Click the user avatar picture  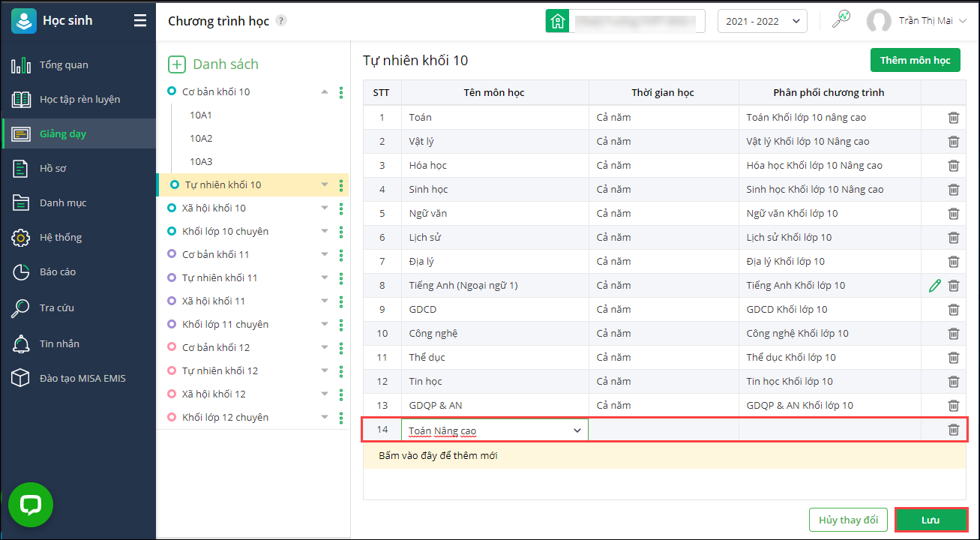pyautogui.click(x=879, y=21)
